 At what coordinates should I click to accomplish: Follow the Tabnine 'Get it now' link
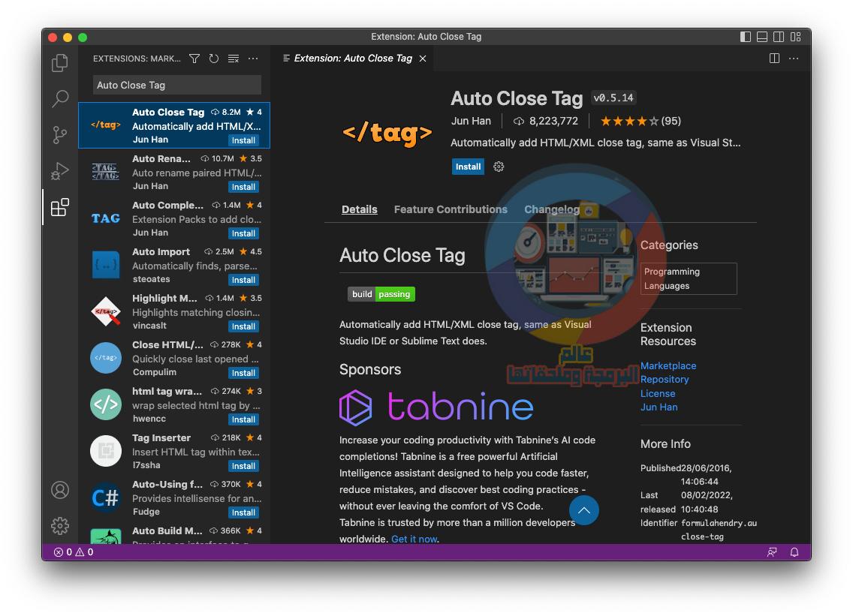tap(414, 539)
